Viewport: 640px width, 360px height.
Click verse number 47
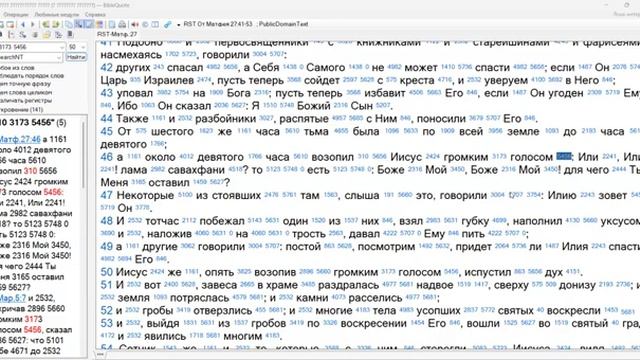106,195
